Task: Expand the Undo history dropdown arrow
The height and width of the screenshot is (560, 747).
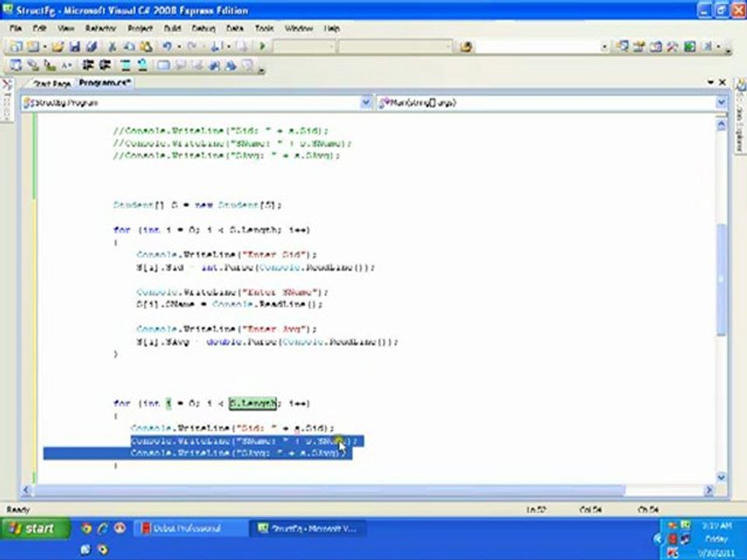Action: click(179, 47)
